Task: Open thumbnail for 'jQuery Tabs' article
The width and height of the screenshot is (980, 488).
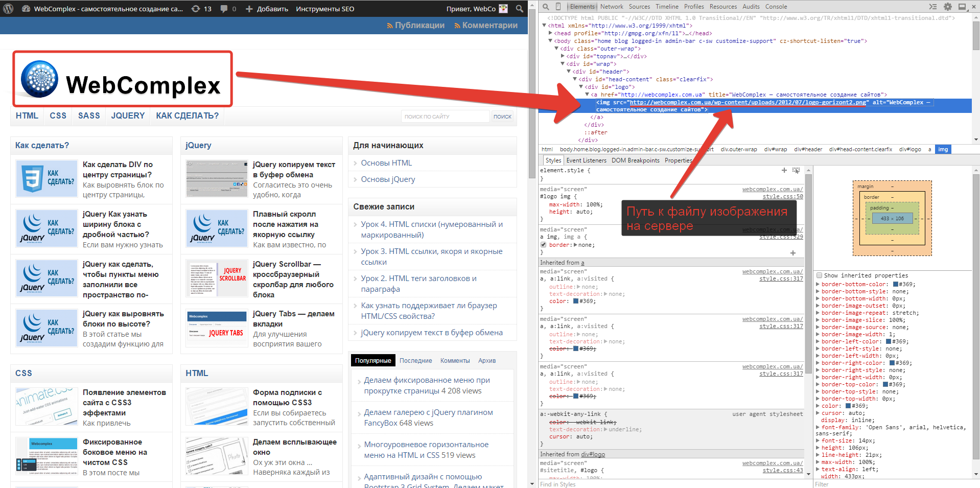Action: tap(217, 328)
